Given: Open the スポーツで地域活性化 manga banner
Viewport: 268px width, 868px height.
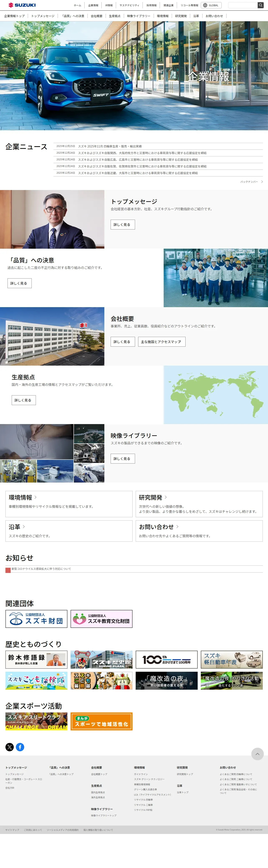Looking at the screenshot, I should pyautogui.click(x=101, y=721).
